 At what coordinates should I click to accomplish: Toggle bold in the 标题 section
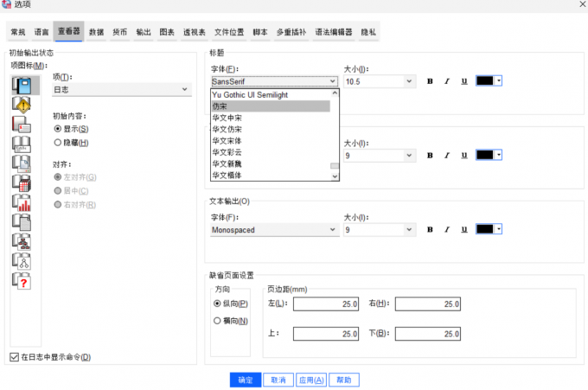click(x=430, y=81)
